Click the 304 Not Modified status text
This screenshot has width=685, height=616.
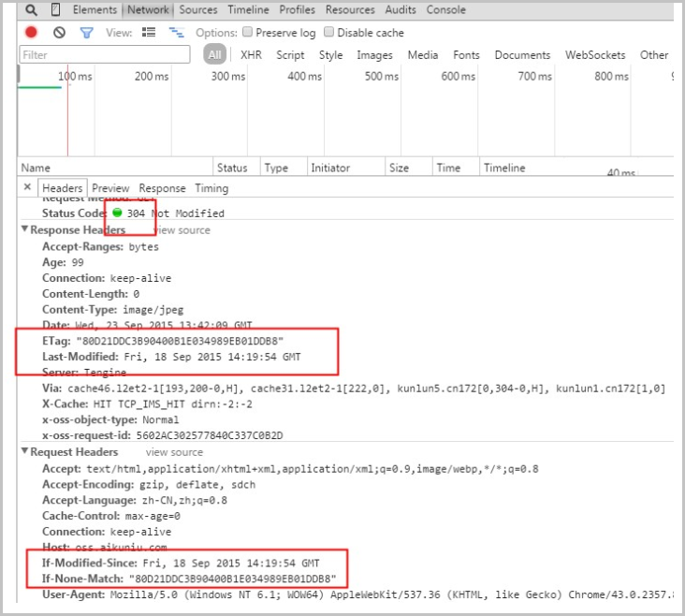click(x=176, y=213)
